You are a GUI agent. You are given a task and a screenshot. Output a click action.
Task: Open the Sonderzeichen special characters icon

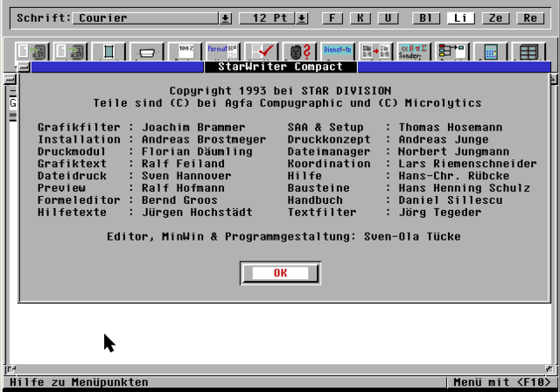(x=414, y=52)
